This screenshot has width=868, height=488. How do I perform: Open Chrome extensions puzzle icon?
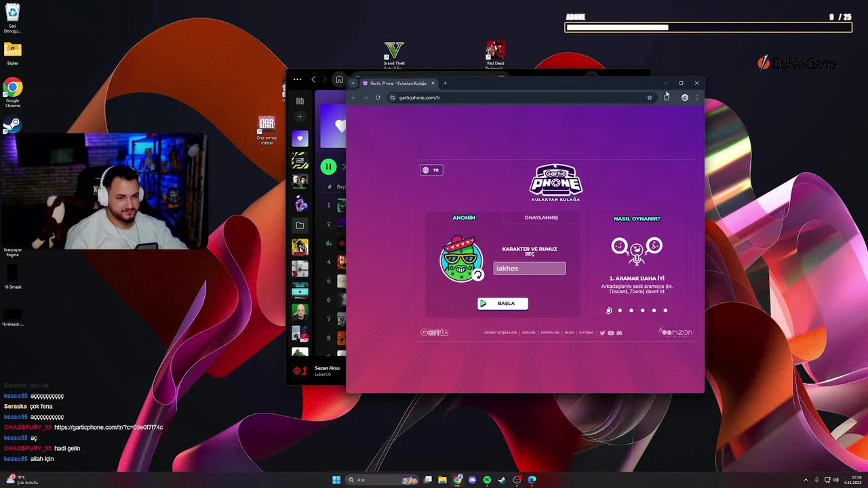point(667,98)
